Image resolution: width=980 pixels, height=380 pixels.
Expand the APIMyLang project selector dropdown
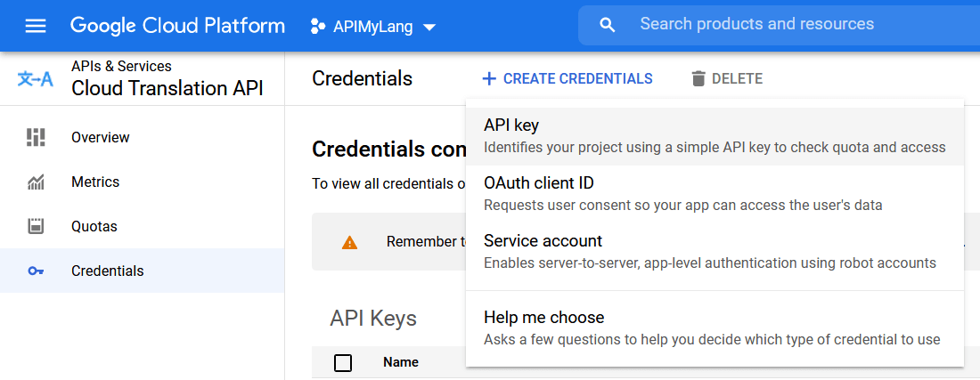pos(374,26)
